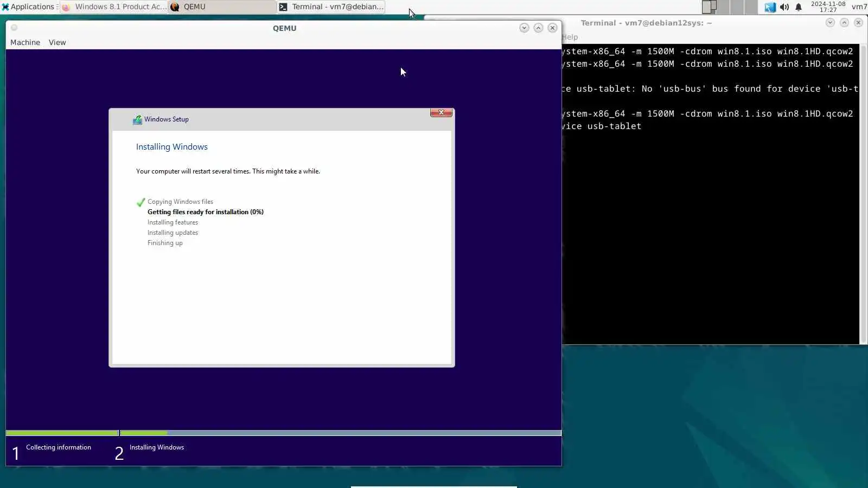Screen dimensions: 868x488
Task: Open the Applications menu in the top panel
Action: 28,7
